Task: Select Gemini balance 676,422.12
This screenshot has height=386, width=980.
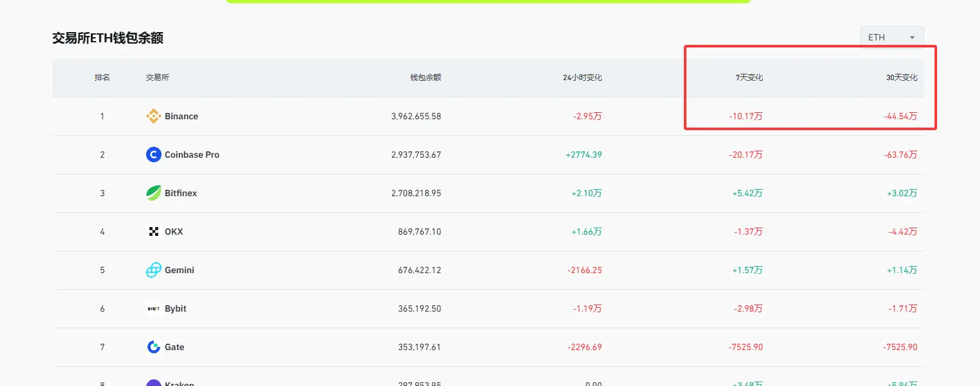Action: (x=420, y=270)
